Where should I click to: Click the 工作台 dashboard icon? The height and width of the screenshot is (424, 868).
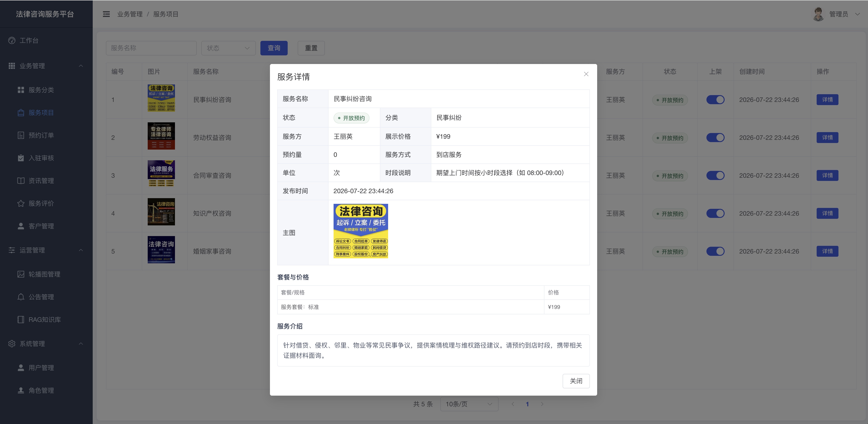pos(12,40)
